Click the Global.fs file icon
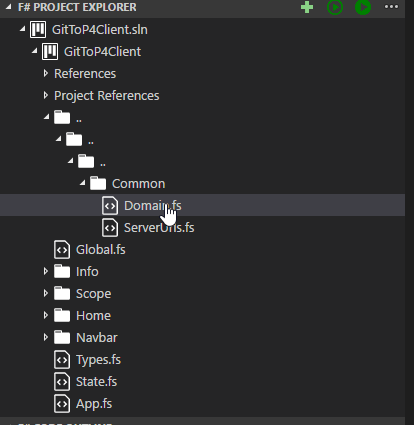 pos(62,250)
